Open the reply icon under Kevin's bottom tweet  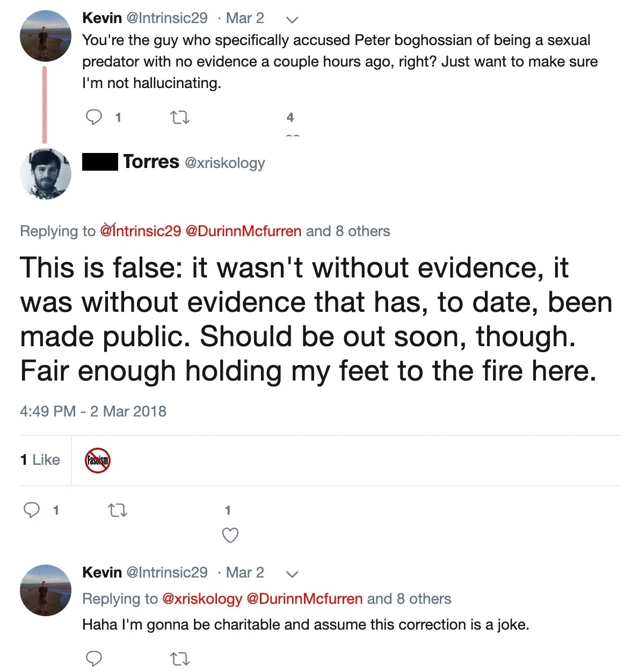[94, 659]
